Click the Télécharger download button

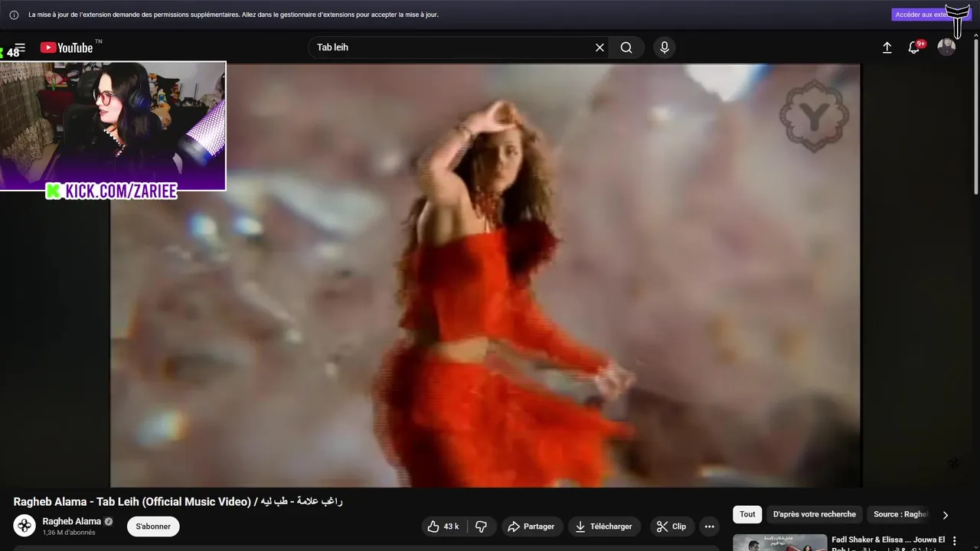[604, 527]
